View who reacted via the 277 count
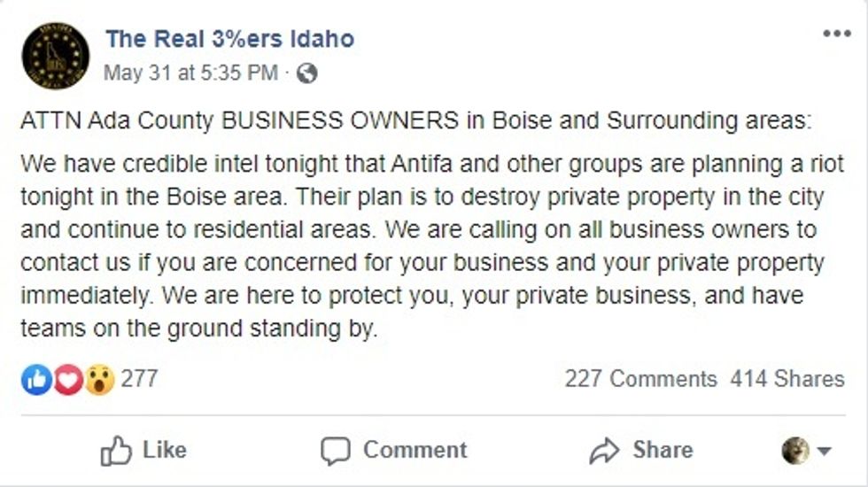 coord(139,379)
